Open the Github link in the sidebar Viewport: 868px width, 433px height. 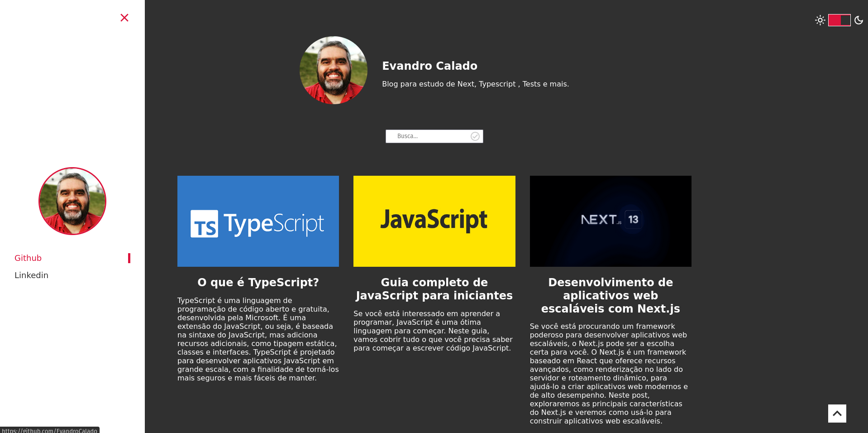pyautogui.click(x=28, y=258)
